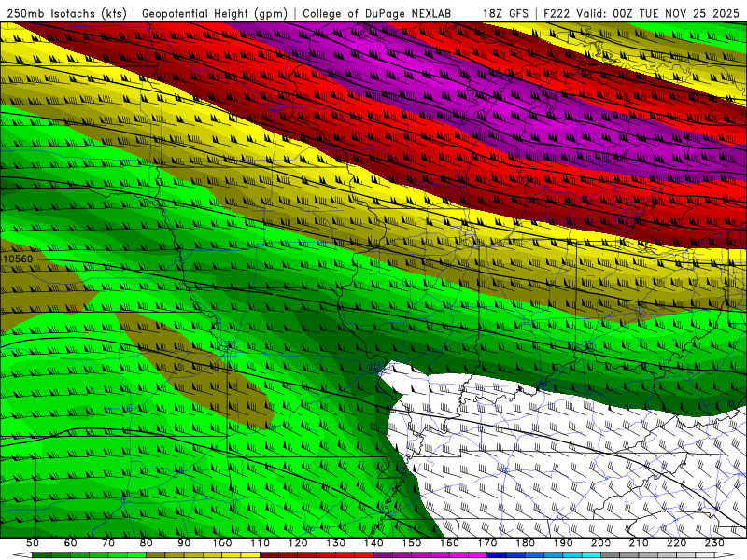Click the '130' value on the color scale
Screen dimensions: 747x560
336,543
